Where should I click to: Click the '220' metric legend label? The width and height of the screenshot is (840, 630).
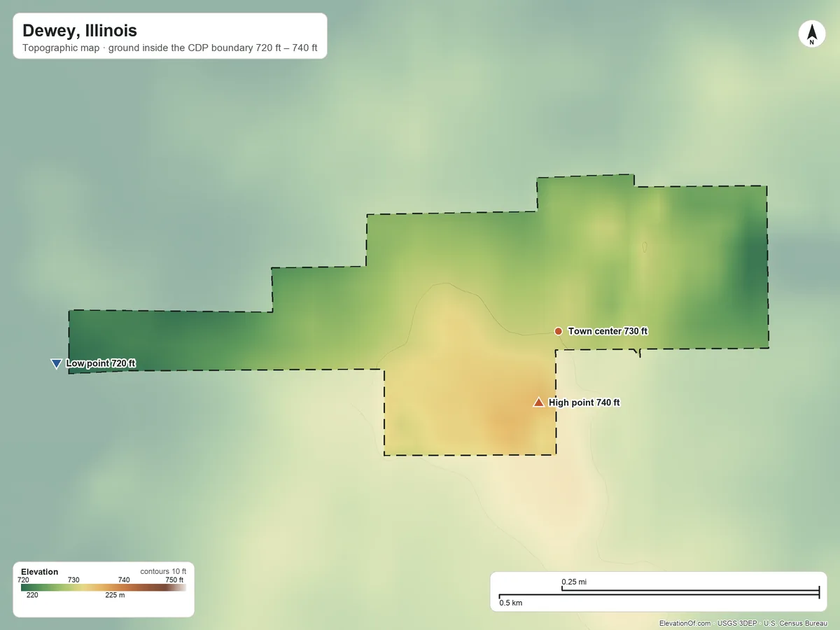32,596
